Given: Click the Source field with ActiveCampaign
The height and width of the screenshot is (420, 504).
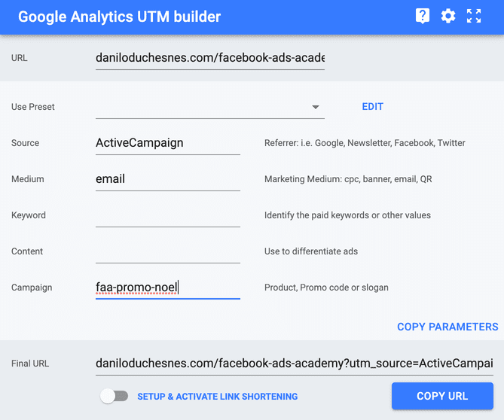Looking at the screenshot, I should [x=168, y=143].
